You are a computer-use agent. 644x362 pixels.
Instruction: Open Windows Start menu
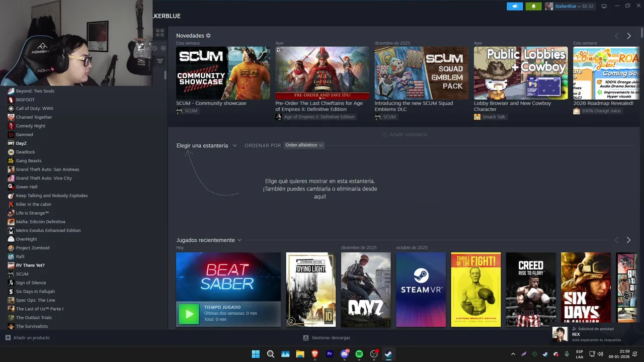click(x=256, y=354)
